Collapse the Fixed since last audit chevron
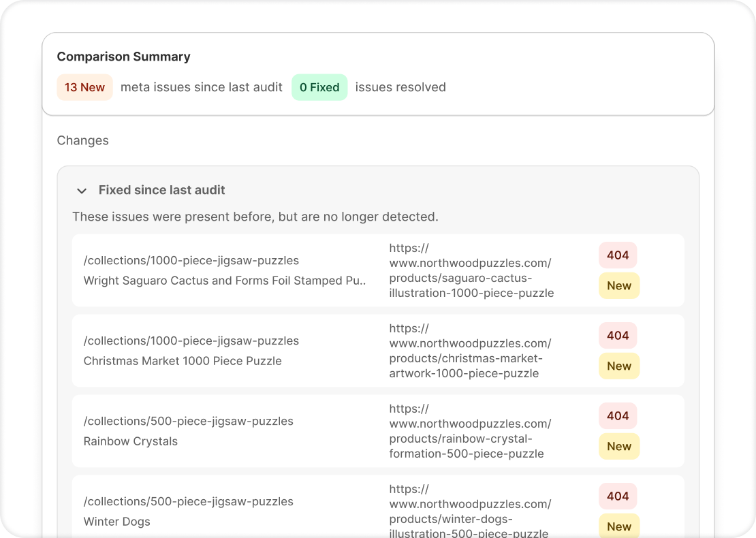The height and width of the screenshot is (538, 756). 82,191
